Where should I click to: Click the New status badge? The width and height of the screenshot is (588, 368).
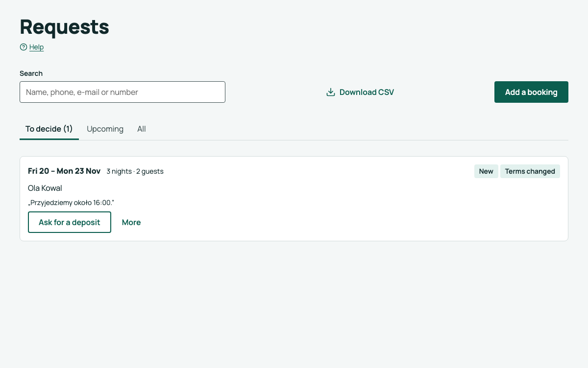click(x=486, y=171)
